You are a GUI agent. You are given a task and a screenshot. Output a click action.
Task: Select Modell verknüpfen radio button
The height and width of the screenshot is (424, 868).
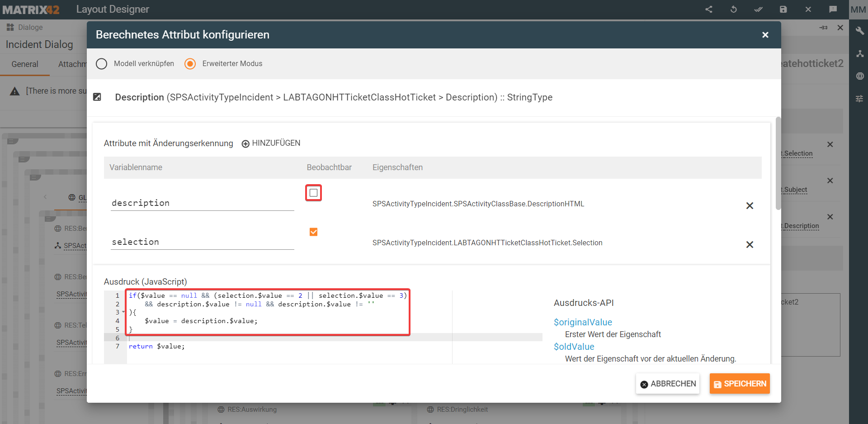(102, 64)
